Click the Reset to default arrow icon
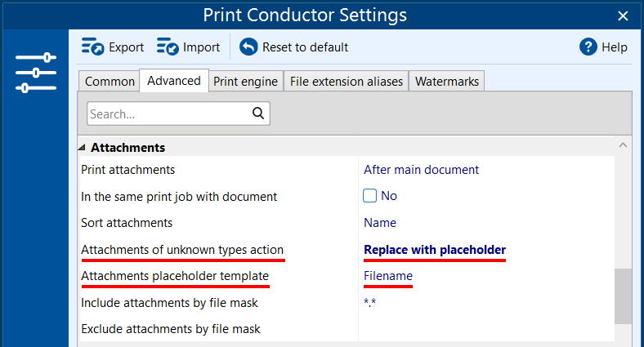 point(248,47)
